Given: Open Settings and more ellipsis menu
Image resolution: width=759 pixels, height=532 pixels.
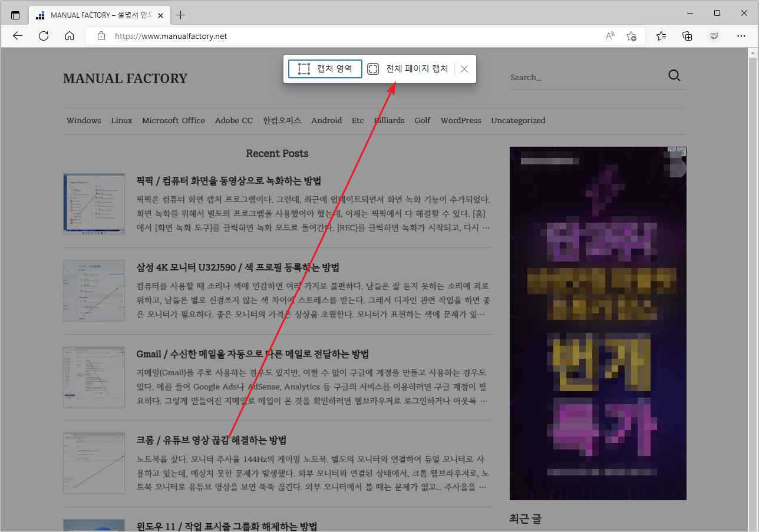Looking at the screenshot, I should point(741,36).
